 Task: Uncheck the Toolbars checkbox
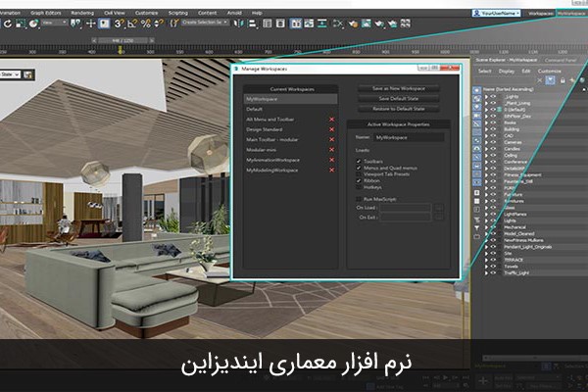[359, 161]
